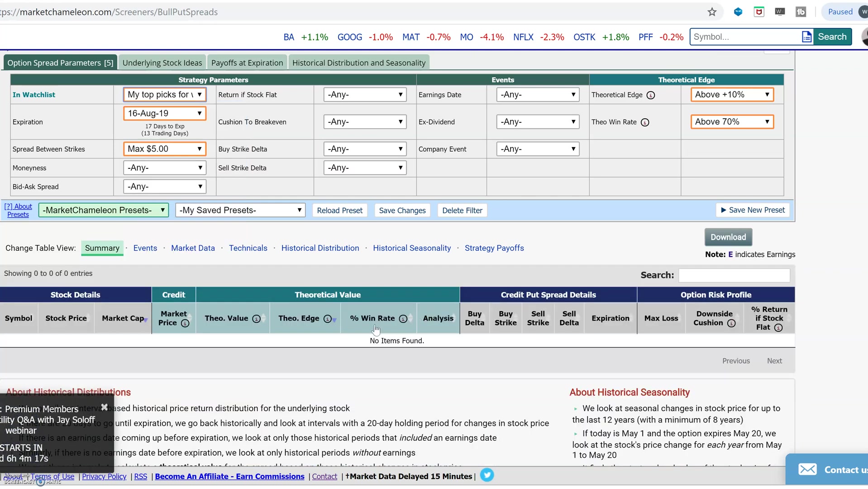Click info icon in % Win Rate column header
The image size is (868, 489).
point(403,319)
